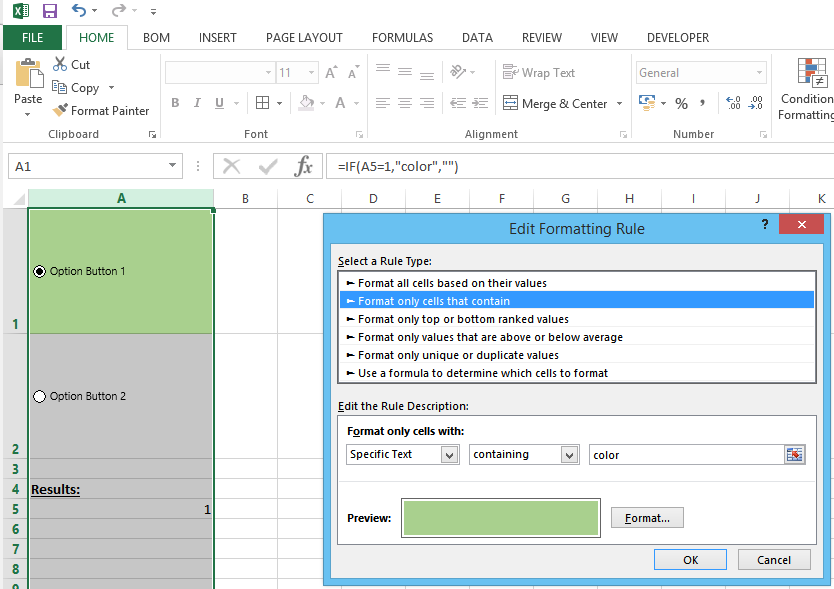Click the Format... button
834x589 pixels.
pyautogui.click(x=647, y=517)
